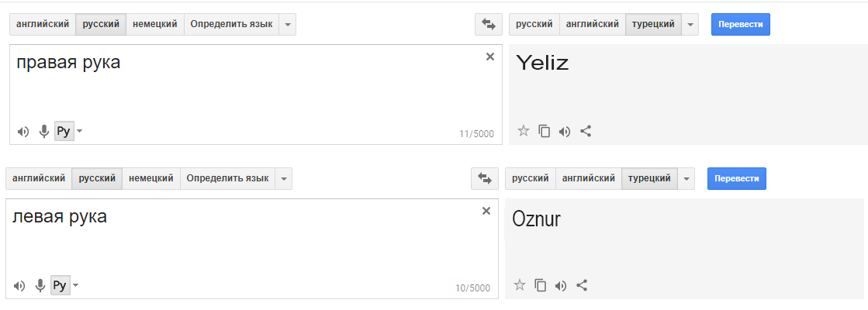Swap languages in the "левая рука" translator
Image resolution: width=868 pixels, height=310 pixels.
pyautogui.click(x=485, y=178)
